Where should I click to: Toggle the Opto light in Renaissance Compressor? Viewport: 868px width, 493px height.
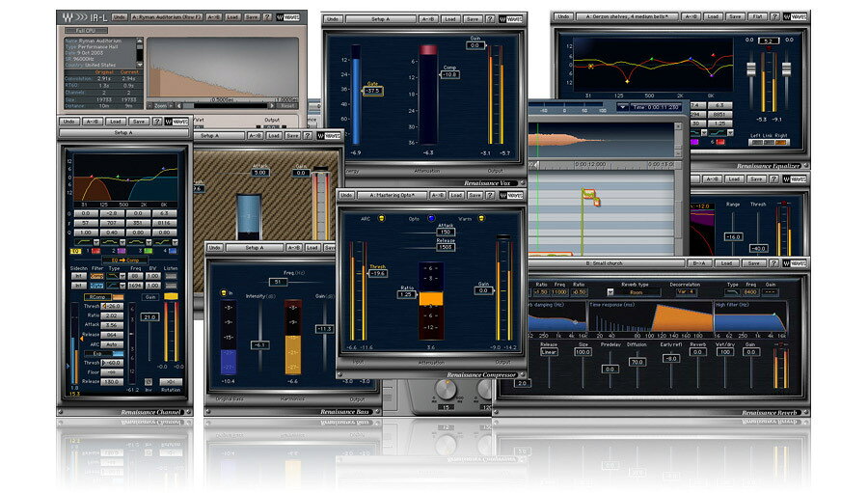click(431, 219)
